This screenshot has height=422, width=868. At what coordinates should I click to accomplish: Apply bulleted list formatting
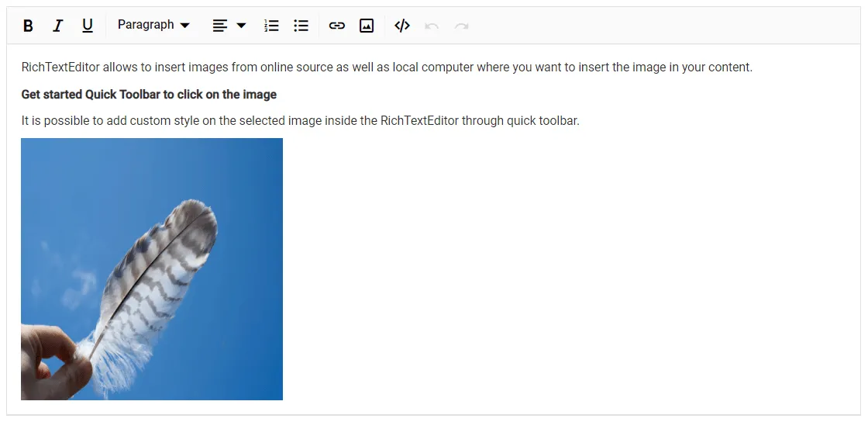coord(301,26)
